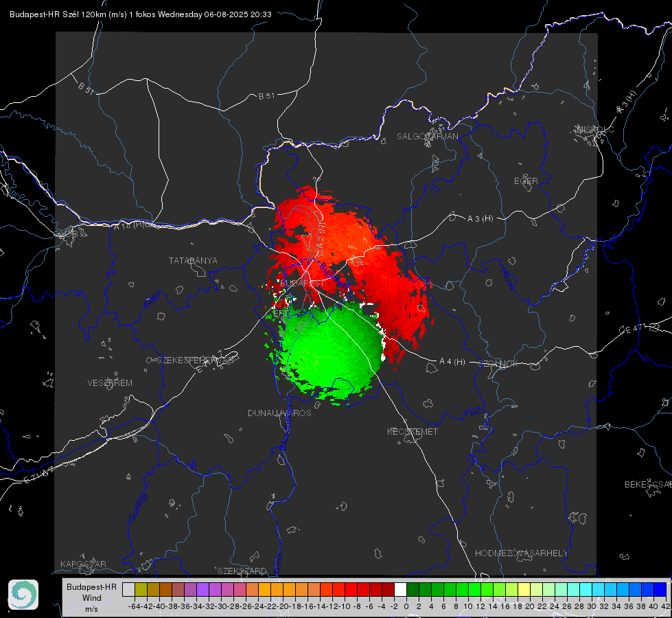
Task: Click the KAPOSVÁR city label
Action: tap(83, 564)
